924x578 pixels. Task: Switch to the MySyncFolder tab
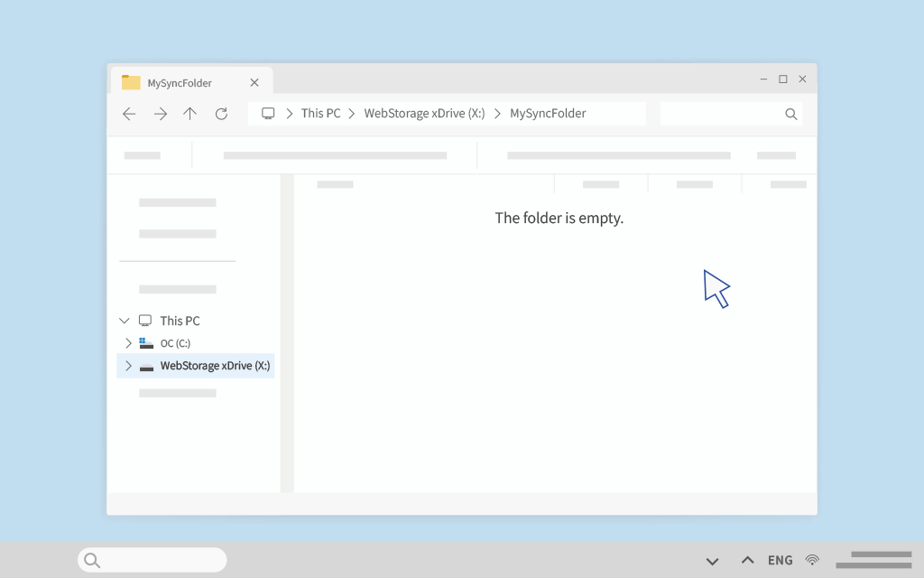pos(192,80)
